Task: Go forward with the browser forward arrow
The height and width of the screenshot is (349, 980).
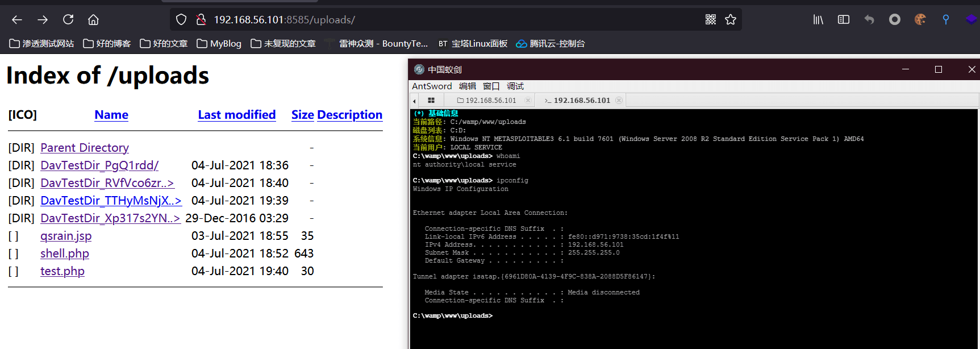Action: coord(43,20)
